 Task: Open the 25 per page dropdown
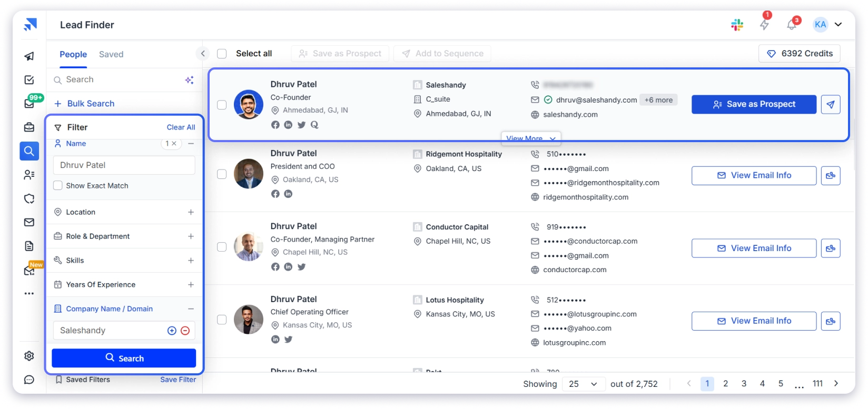[583, 384]
